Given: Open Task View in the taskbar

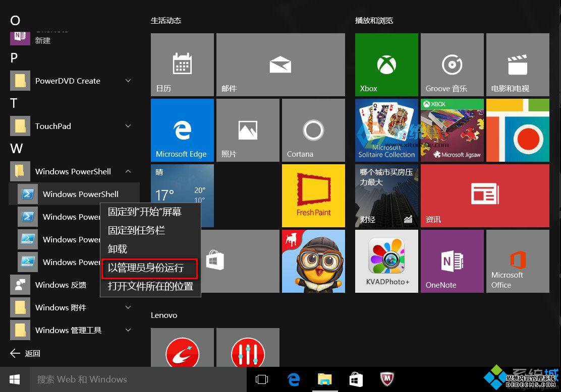Looking at the screenshot, I should (x=262, y=379).
